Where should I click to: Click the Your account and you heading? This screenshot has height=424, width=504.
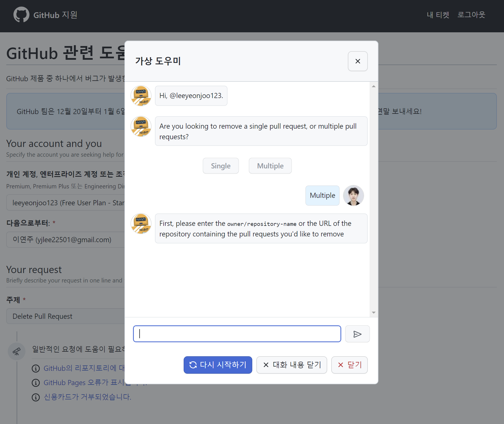pos(54,144)
